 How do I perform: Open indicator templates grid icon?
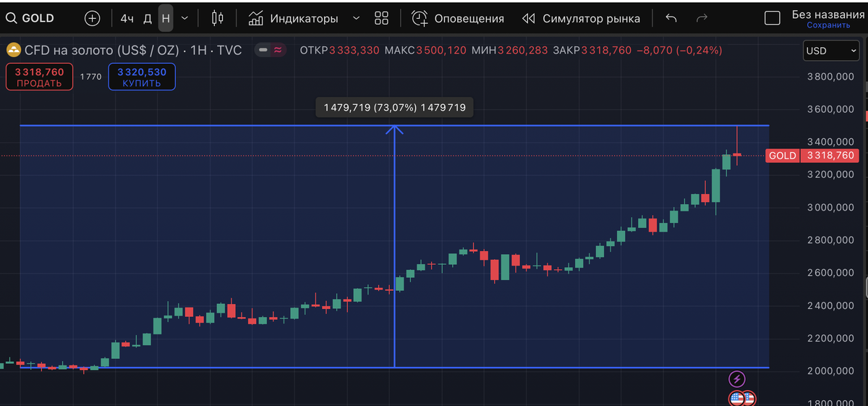coord(382,18)
